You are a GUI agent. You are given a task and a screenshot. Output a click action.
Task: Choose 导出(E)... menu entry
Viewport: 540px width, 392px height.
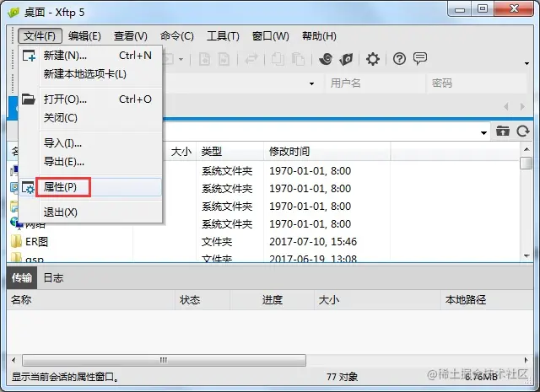(x=90, y=162)
